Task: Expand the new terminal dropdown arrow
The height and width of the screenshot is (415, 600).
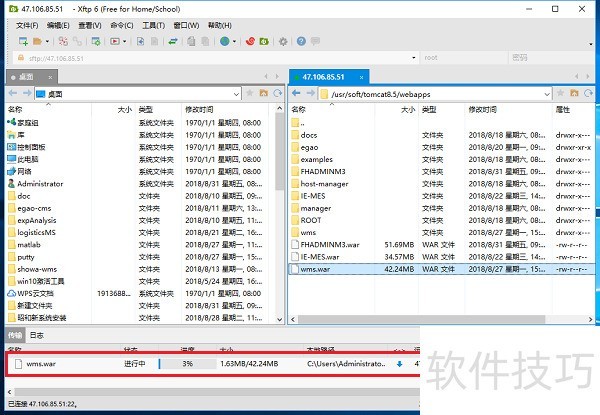Action: click(x=124, y=41)
